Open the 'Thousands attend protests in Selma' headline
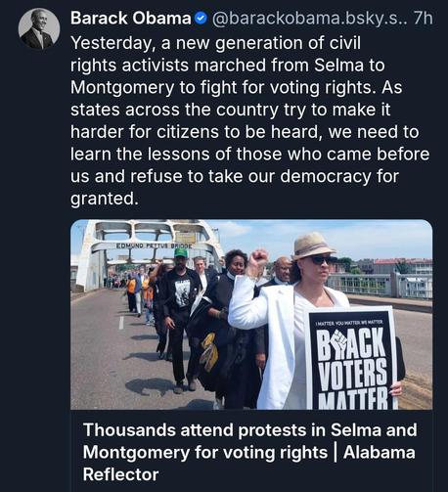The height and width of the screenshot is (492, 448). [x=249, y=452]
